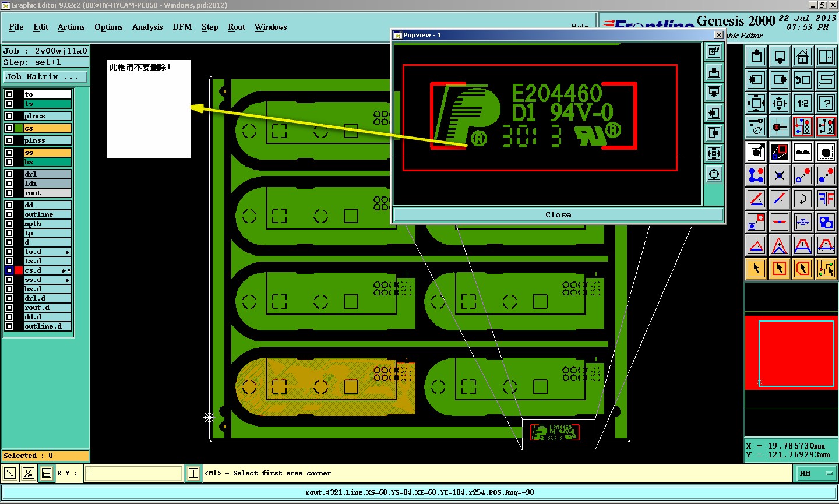The width and height of the screenshot is (839, 504).
Task: Open the Options menu
Action: (x=108, y=27)
